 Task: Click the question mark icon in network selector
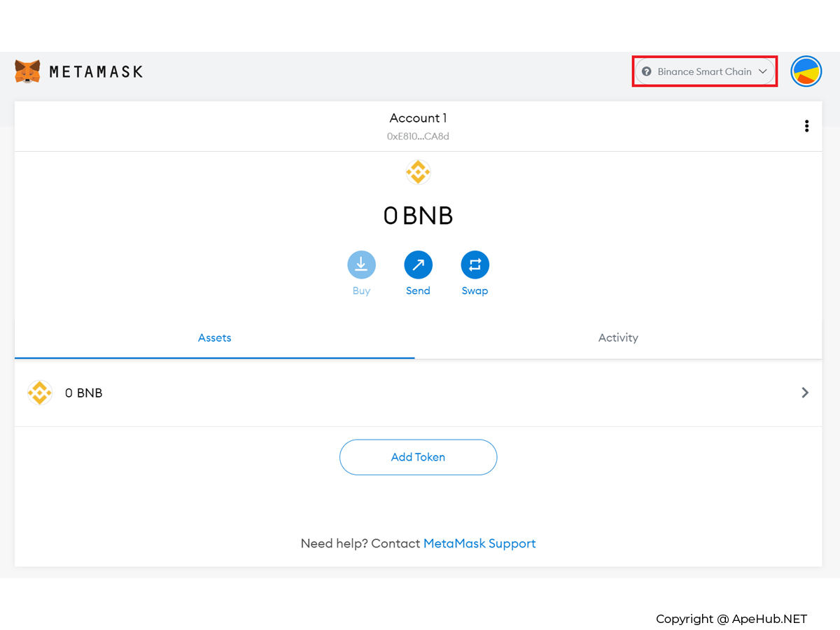646,71
